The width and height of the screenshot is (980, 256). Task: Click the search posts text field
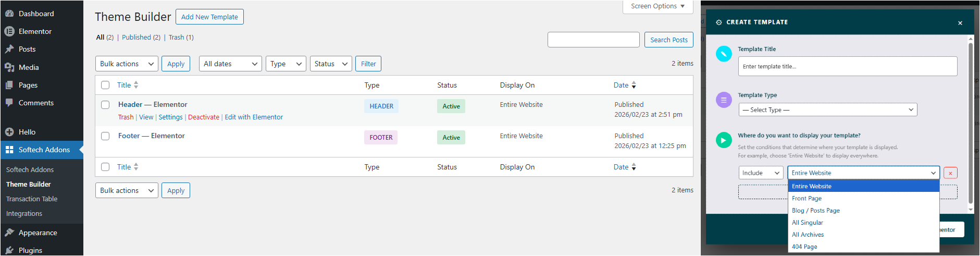(x=593, y=40)
